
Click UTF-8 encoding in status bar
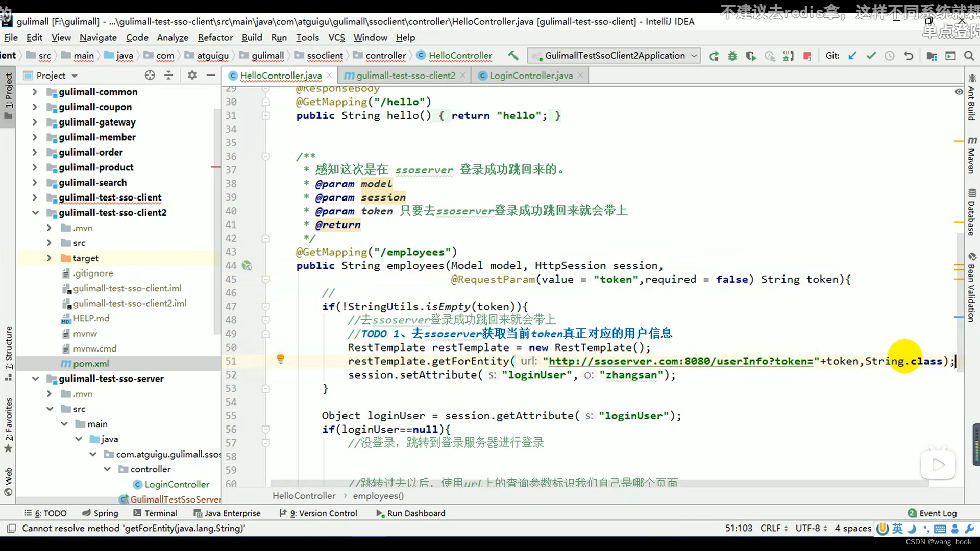coord(810,529)
